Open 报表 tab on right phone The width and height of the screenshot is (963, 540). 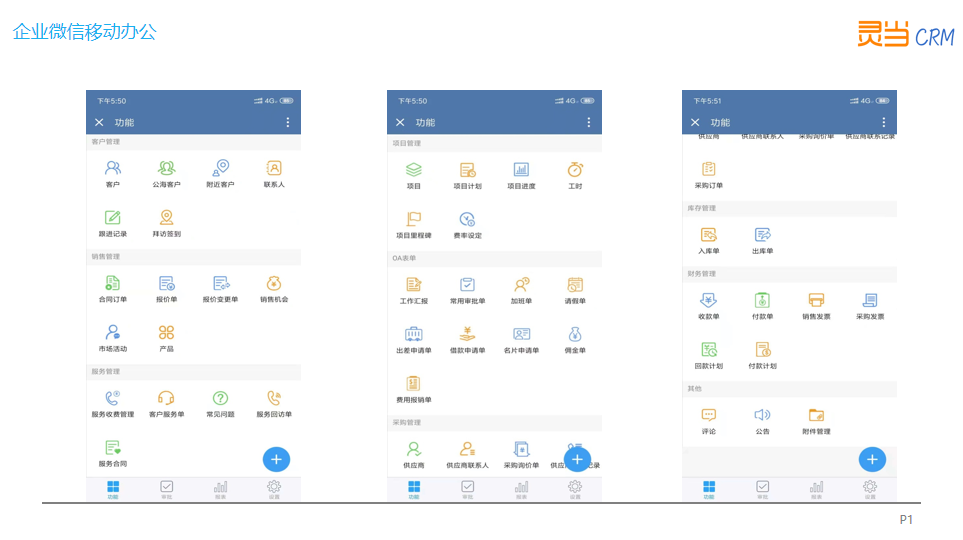click(x=816, y=490)
